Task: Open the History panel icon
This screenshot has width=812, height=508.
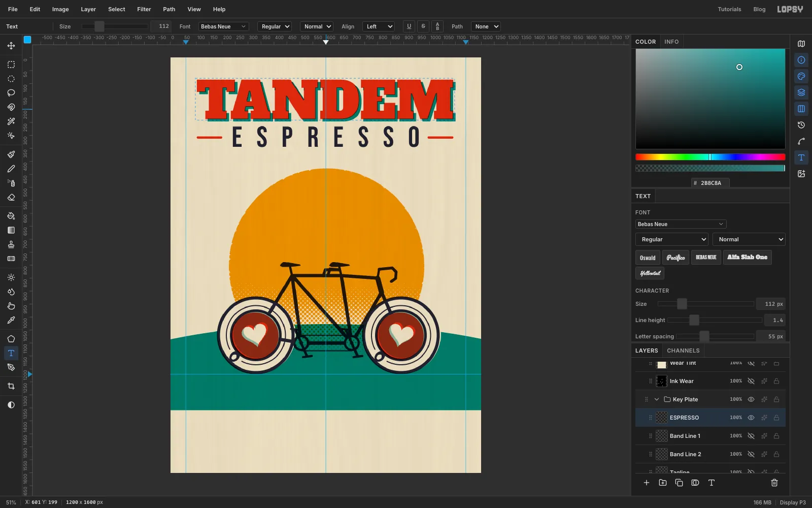Action: 801,125
